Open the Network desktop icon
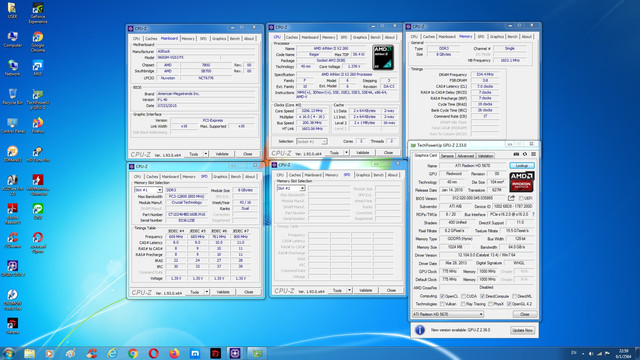Image resolution: width=640 pixels, height=360 pixels. (x=12, y=68)
